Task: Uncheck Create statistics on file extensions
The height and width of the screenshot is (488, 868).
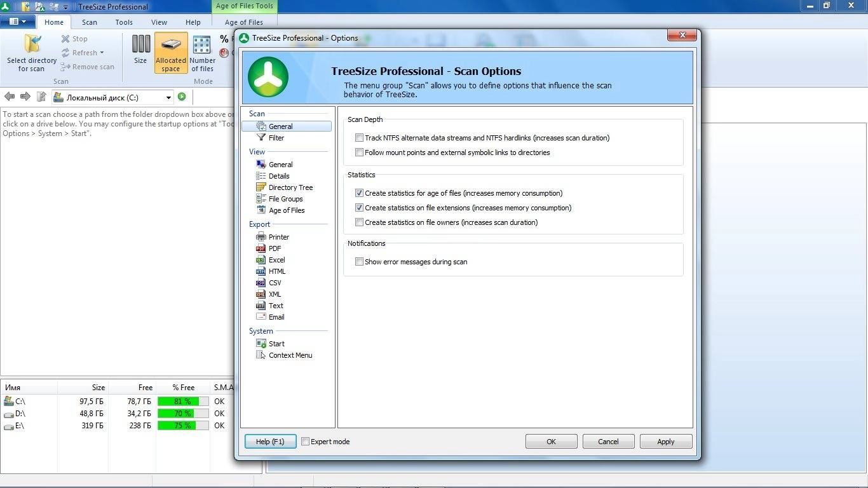Action: pyautogui.click(x=359, y=208)
